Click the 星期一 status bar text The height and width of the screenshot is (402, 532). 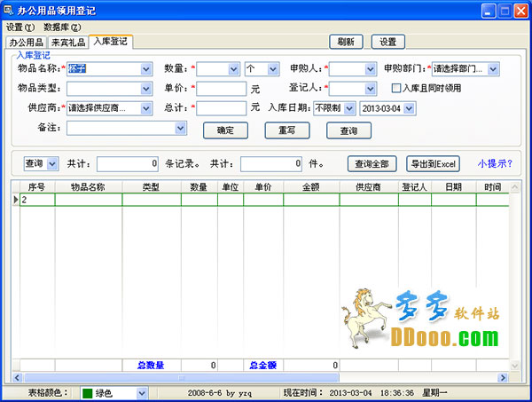pos(434,393)
